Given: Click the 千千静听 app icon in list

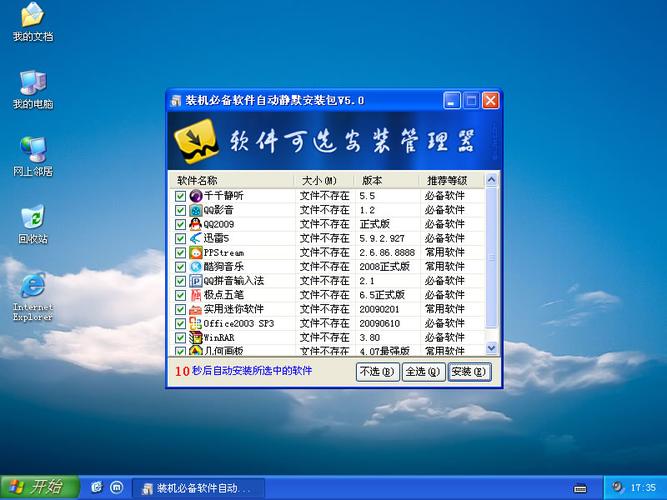Looking at the screenshot, I should click(196, 196).
